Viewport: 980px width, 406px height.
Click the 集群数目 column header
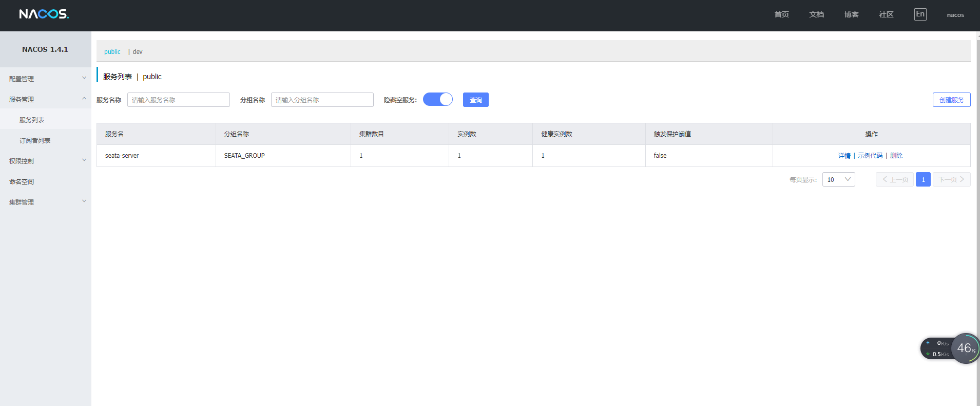tap(400, 134)
